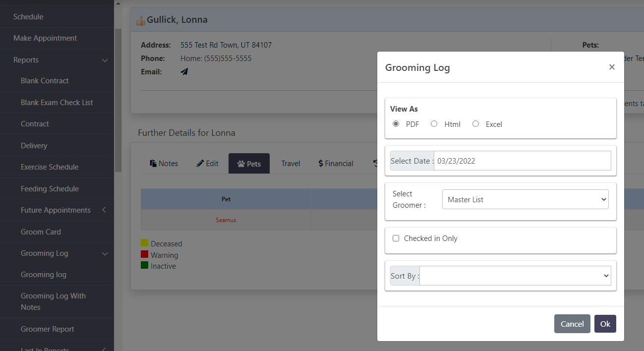Open the Delivery report
Image resolution: width=644 pixels, height=351 pixels.
[x=34, y=146]
